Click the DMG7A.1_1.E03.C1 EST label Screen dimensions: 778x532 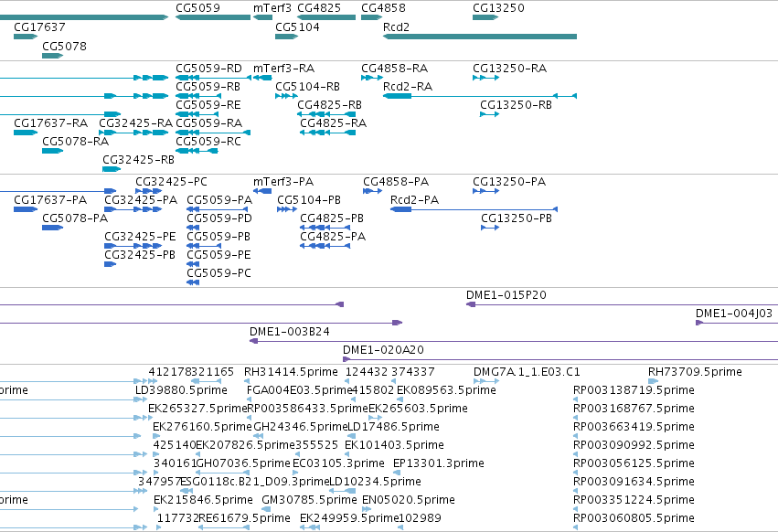527,372
